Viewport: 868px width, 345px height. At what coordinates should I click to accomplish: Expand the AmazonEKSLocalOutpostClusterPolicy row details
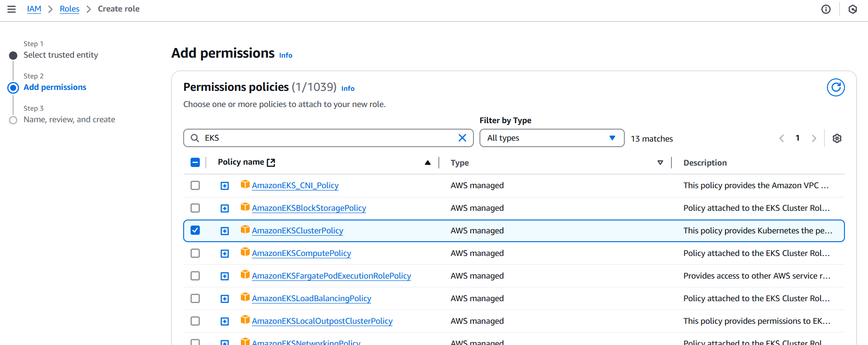pyautogui.click(x=225, y=321)
